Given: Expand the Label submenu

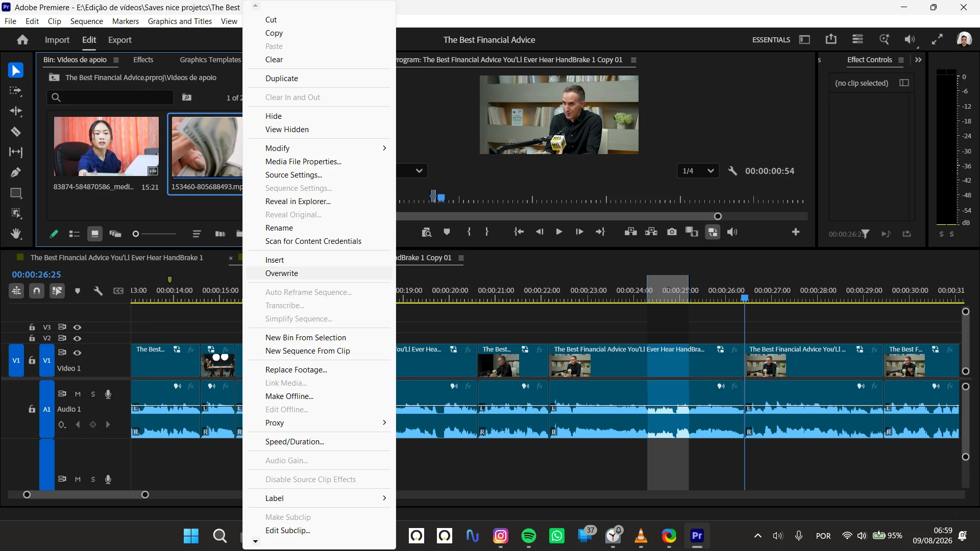Looking at the screenshot, I should pos(320,498).
